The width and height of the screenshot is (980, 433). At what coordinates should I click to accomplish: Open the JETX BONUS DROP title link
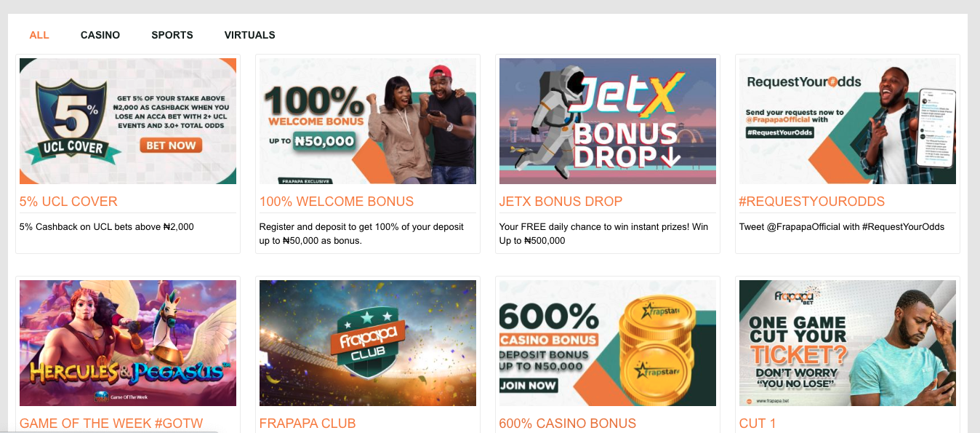(561, 202)
